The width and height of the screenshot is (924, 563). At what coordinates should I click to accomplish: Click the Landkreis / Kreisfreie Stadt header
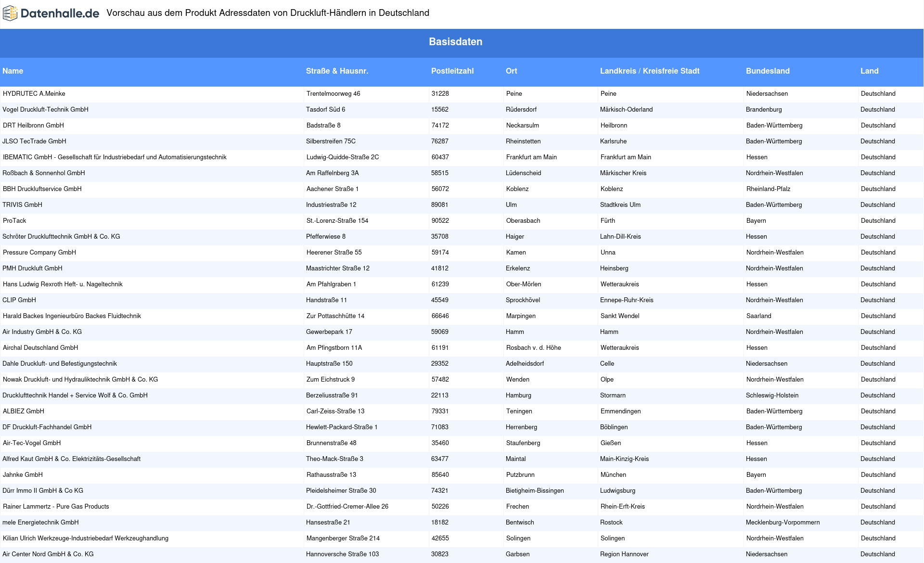(650, 71)
